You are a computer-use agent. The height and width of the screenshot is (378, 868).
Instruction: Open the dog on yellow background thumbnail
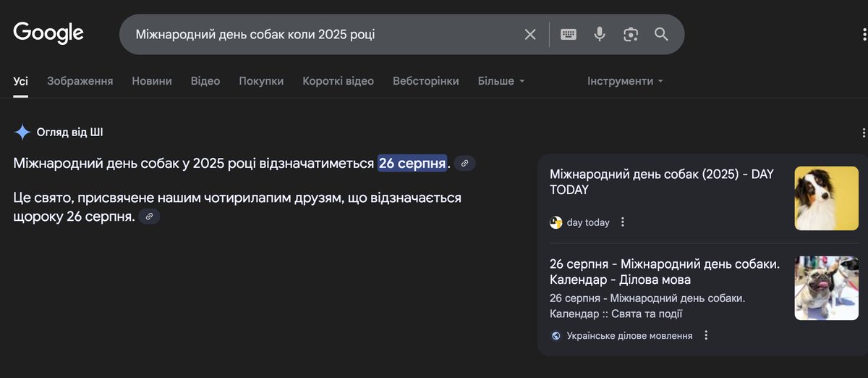[826, 198]
